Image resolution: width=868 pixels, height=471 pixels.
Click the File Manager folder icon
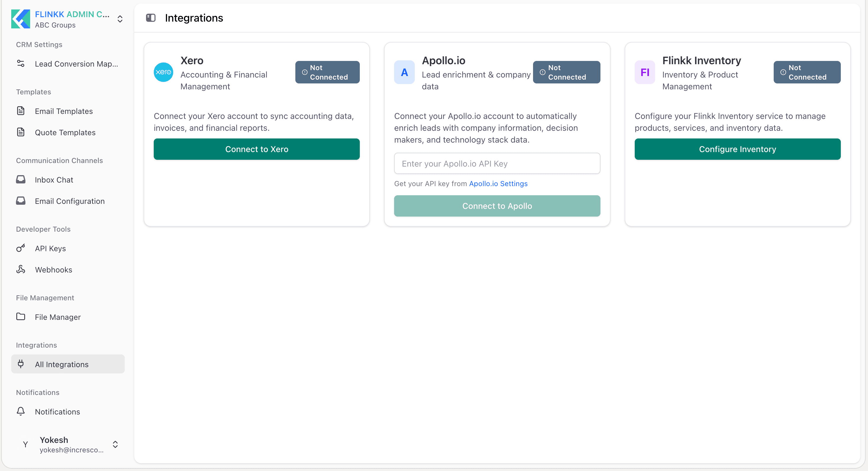click(21, 317)
